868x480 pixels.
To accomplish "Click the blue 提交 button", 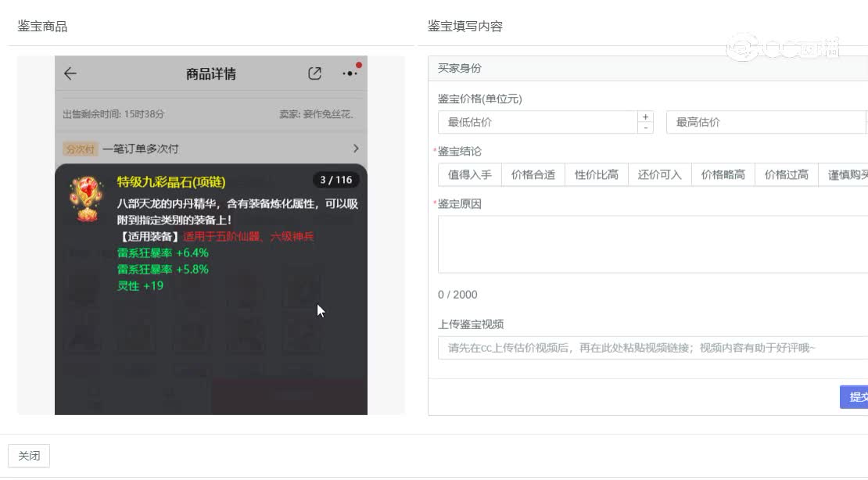I will (x=854, y=397).
